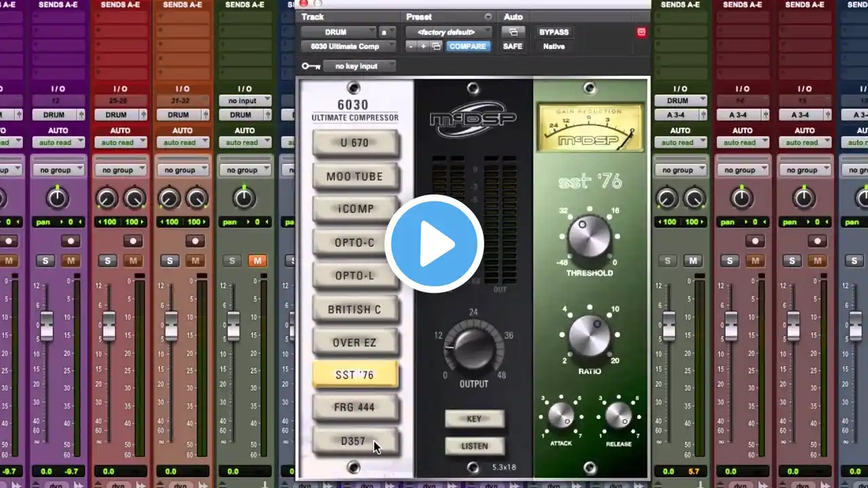Record-enable the strip with input 12
868x488 pixels.
(x=70, y=241)
